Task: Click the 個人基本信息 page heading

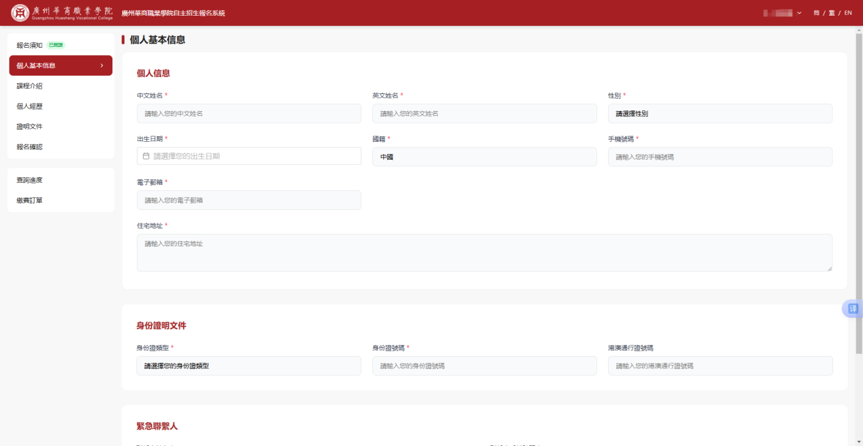Action: click(x=157, y=40)
